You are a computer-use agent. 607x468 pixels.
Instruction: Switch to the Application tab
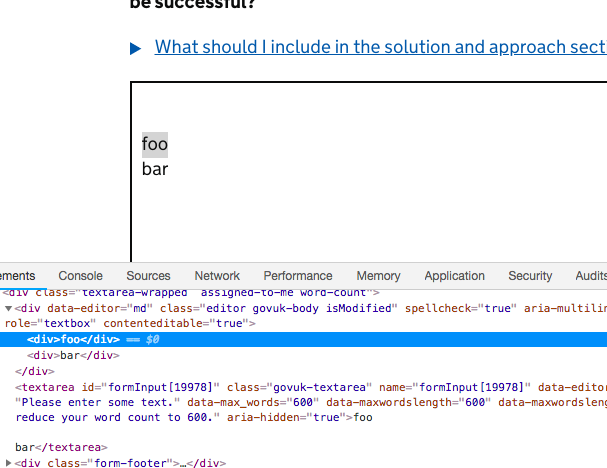pos(454,276)
